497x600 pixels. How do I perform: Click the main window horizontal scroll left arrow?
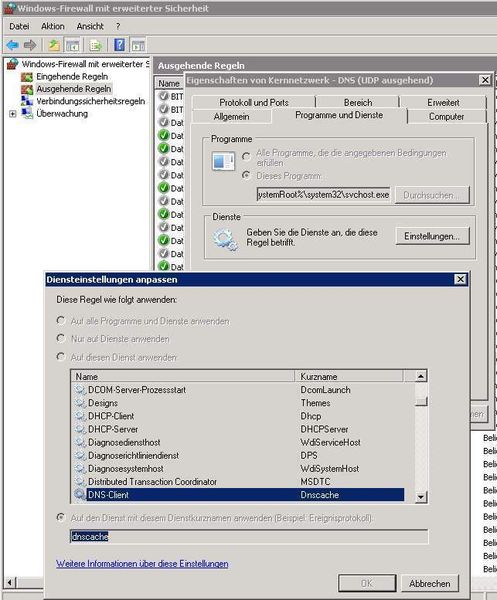10,583
